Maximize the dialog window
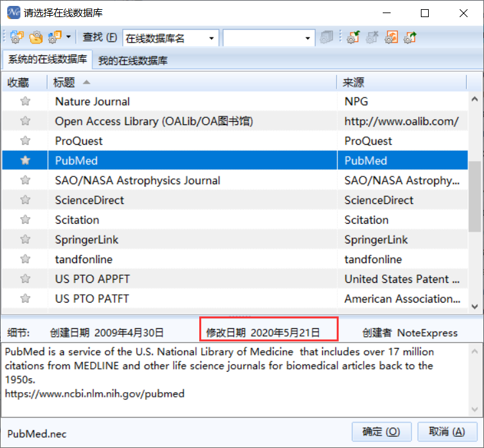The height and width of the screenshot is (448, 484). 425,13
